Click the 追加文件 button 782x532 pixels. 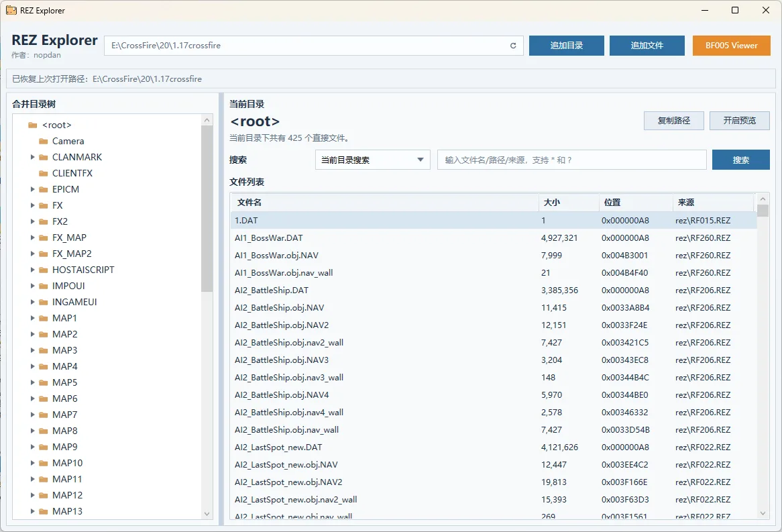(647, 46)
